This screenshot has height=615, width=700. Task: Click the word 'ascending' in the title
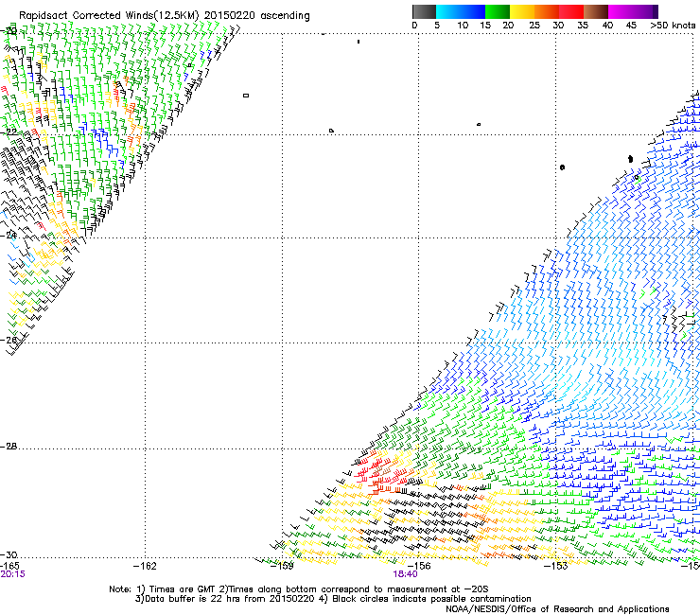[x=285, y=16]
